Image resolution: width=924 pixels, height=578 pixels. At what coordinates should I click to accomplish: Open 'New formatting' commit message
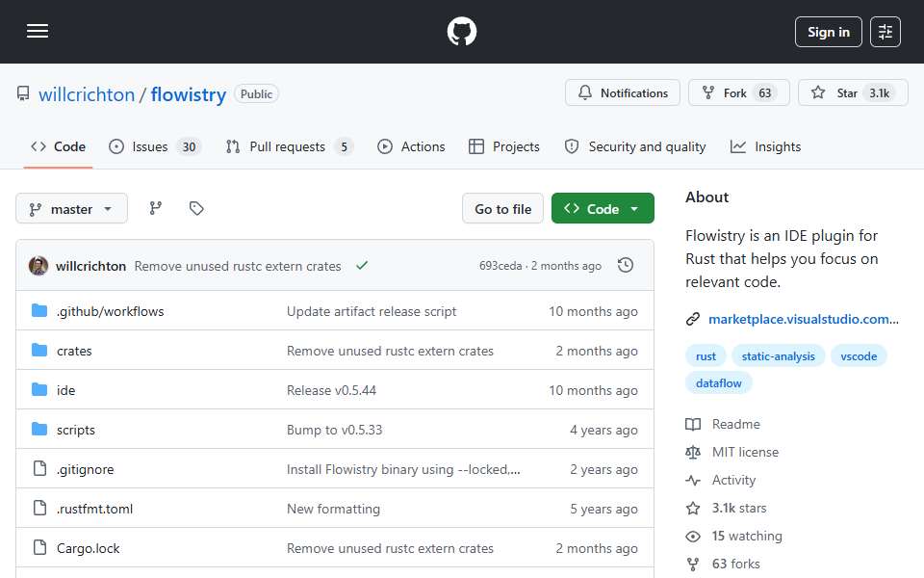(x=333, y=509)
